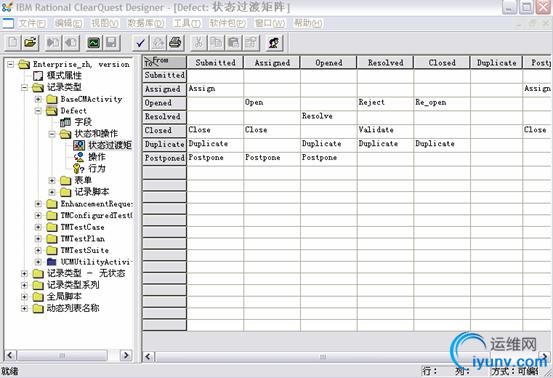Click the Opened row header
The height and width of the screenshot is (378, 553).
[164, 103]
